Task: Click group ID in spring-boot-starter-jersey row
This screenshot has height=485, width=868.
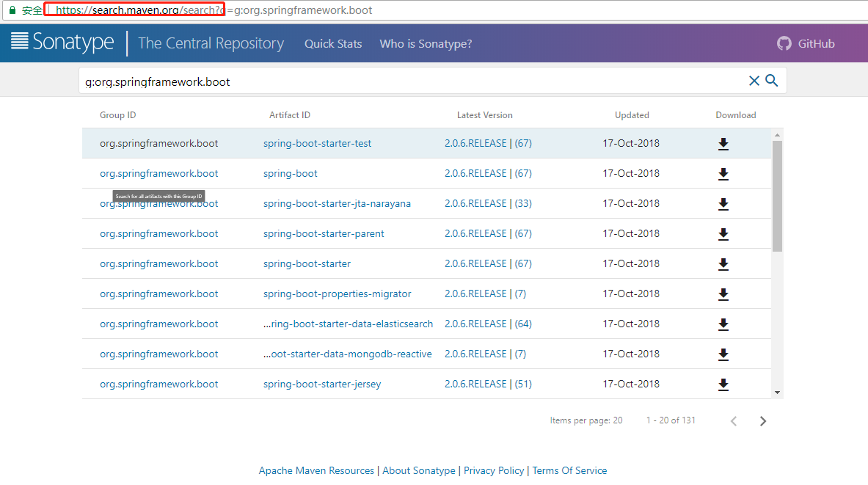Action: pyautogui.click(x=159, y=384)
